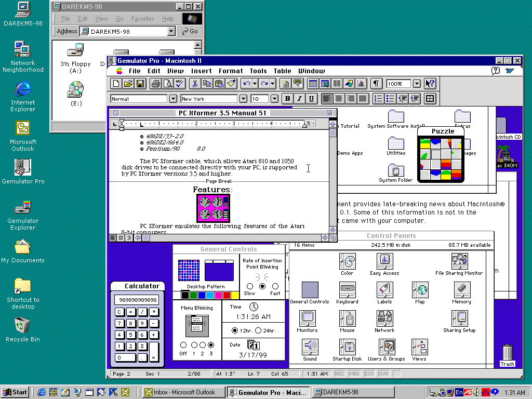Set Menu Blinking to 1

click(x=194, y=345)
